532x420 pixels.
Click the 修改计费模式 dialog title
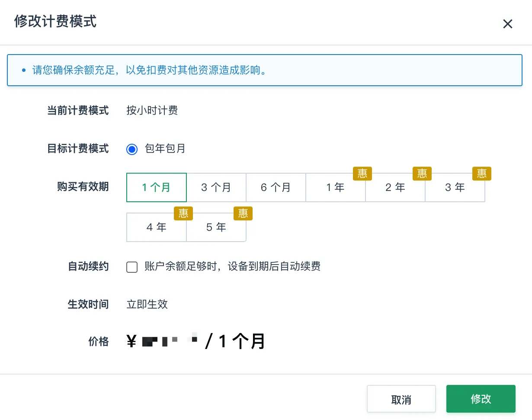point(55,21)
